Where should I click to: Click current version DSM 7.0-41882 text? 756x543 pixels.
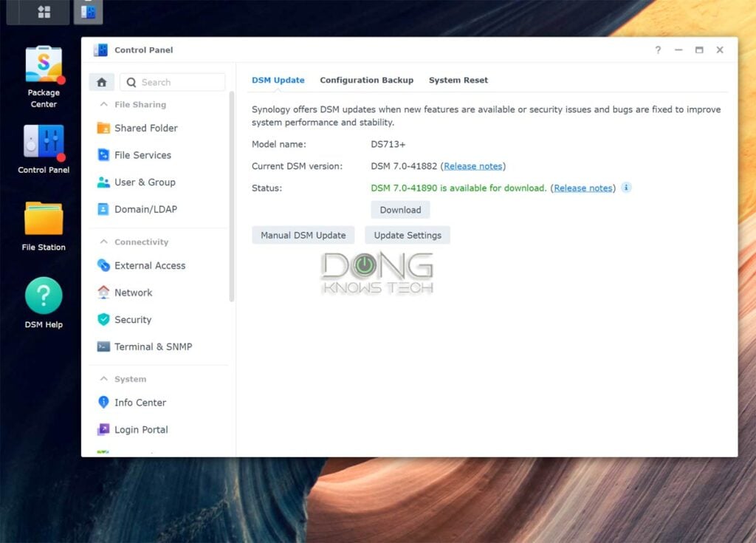[404, 166]
